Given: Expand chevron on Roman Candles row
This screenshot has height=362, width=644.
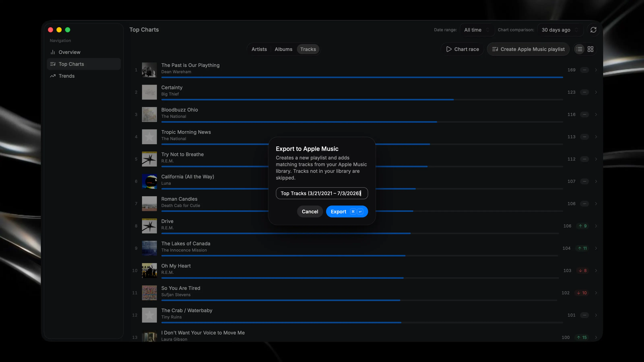Looking at the screenshot, I should pos(596,204).
